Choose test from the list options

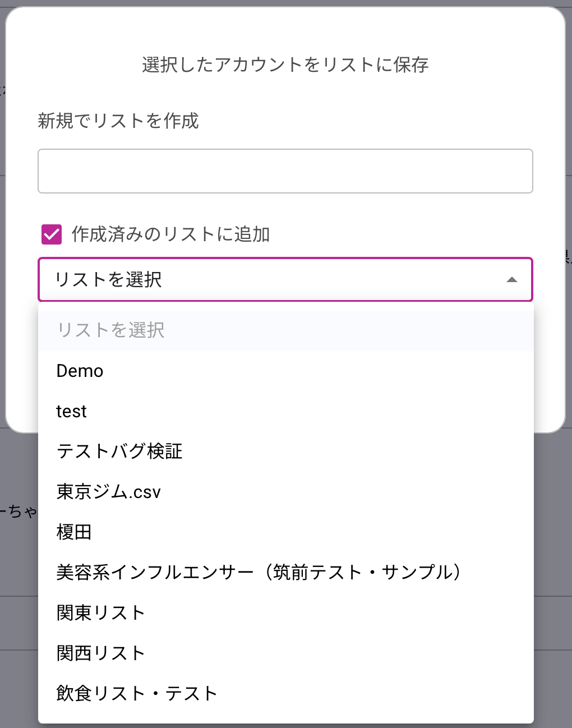72,412
